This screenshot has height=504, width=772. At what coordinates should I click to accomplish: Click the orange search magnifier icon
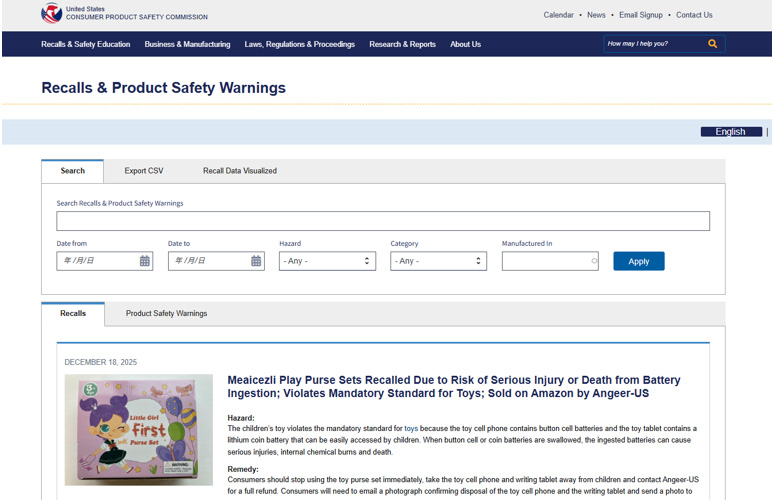[712, 44]
